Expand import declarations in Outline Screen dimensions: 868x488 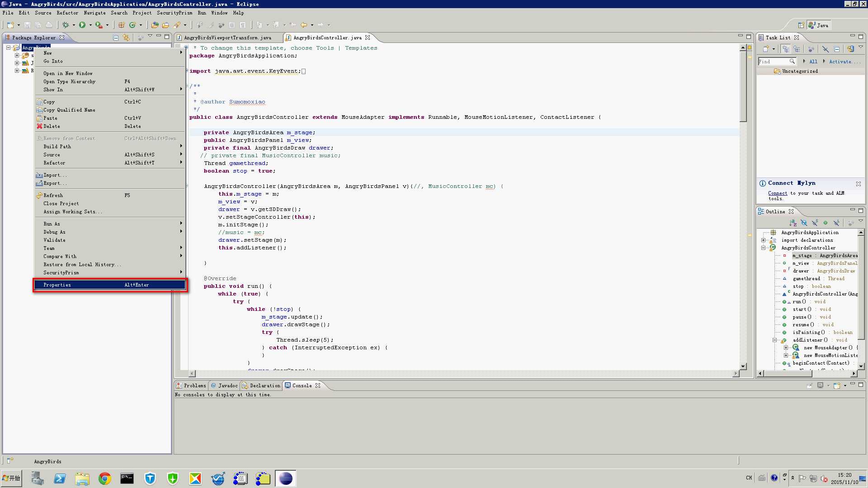click(x=764, y=240)
